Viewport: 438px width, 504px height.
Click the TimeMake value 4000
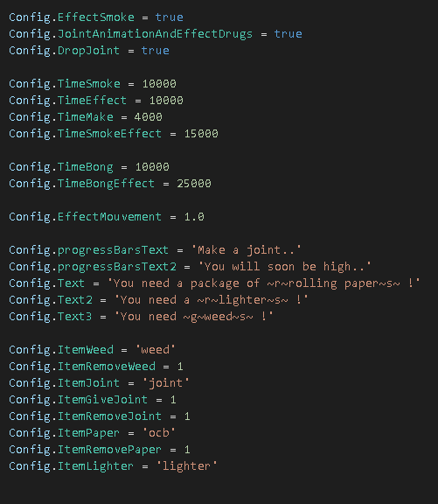pos(149,117)
